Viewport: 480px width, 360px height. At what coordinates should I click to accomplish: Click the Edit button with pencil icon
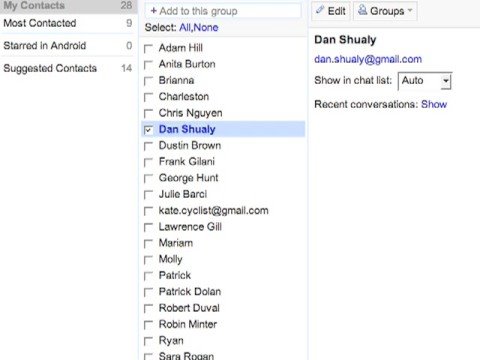[x=331, y=11]
